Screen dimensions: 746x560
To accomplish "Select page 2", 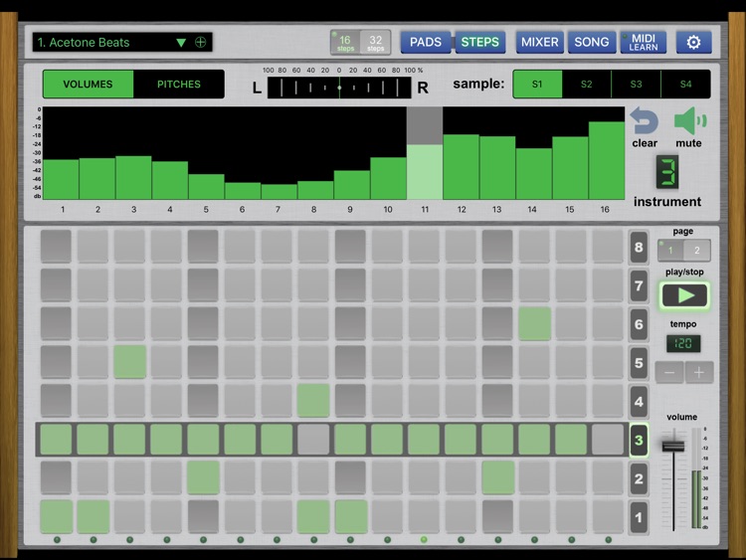I will 697,251.
